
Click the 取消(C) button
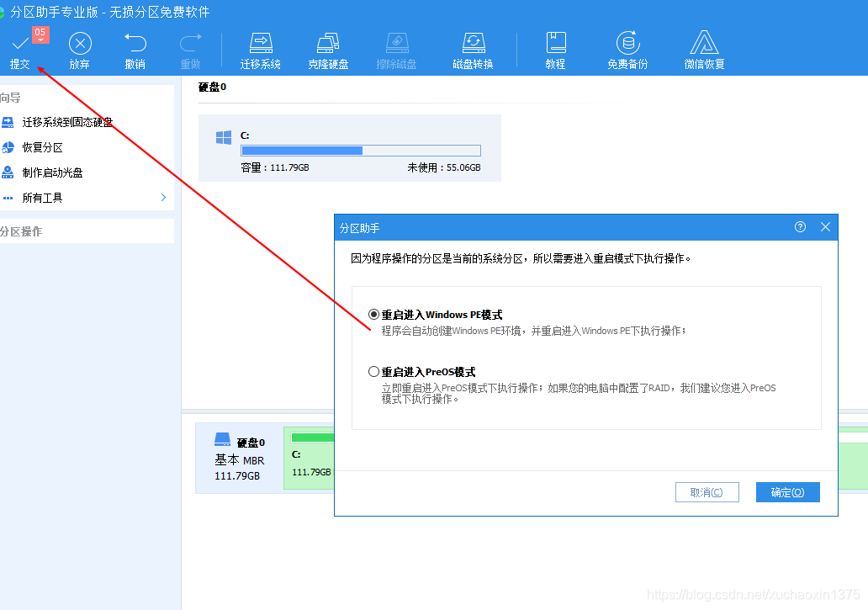[x=707, y=492]
